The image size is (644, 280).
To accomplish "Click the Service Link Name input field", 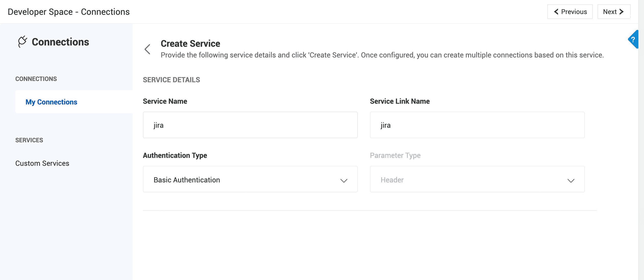I will [477, 125].
